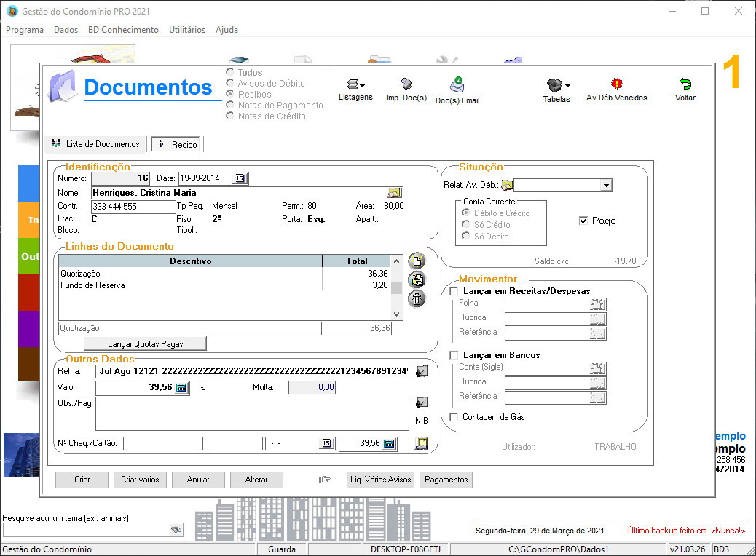Open the Ajuda menu

[227, 30]
